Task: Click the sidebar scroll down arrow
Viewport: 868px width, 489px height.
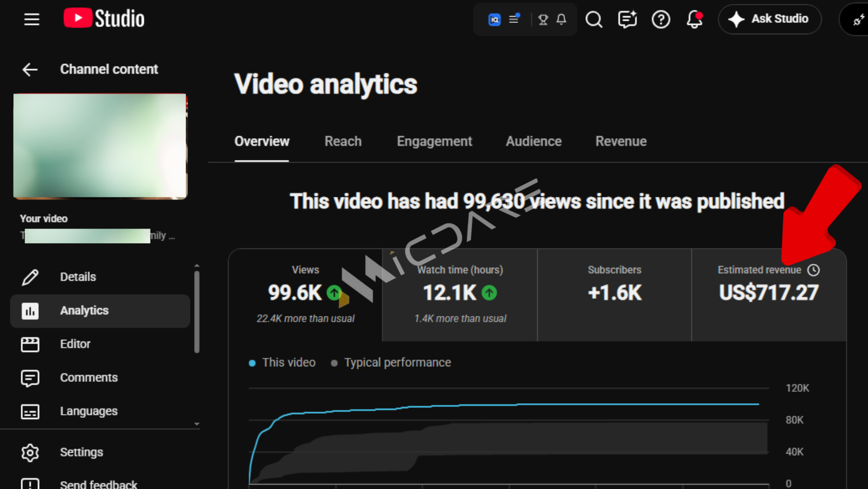Action: pyautogui.click(x=197, y=424)
